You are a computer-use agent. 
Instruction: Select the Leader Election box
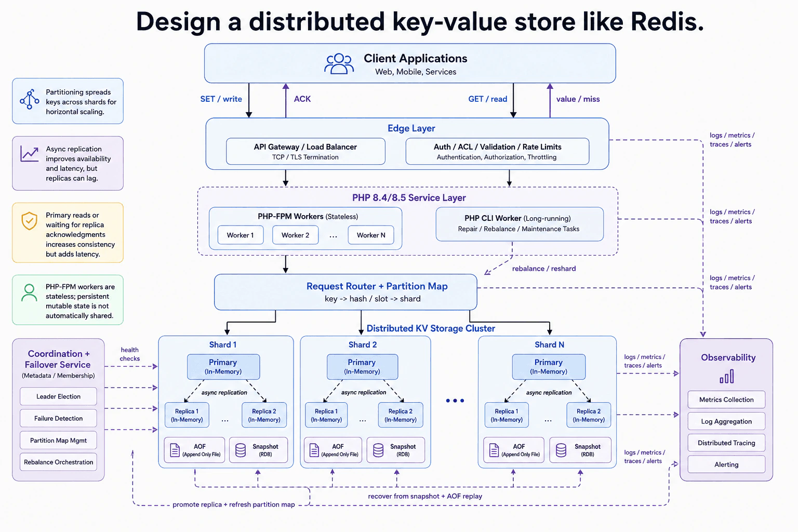(x=58, y=396)
